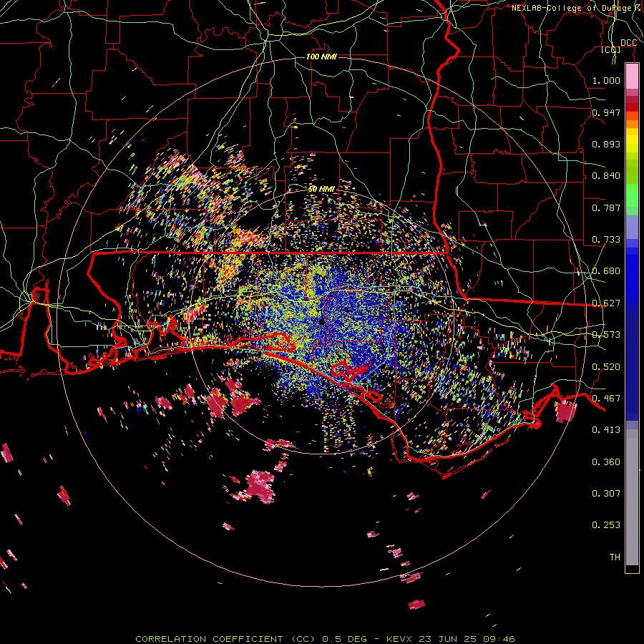Click the 0.947 value on the color scale
Viewport: 644px width, 644px height.
click(x=606, y=112)
